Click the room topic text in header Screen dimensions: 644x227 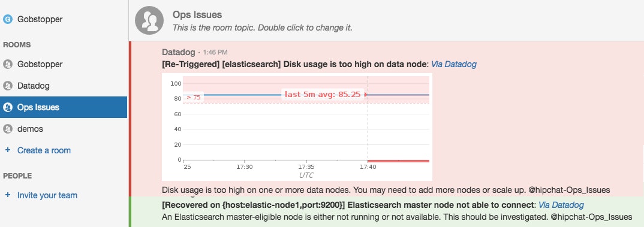coord(263,28)
